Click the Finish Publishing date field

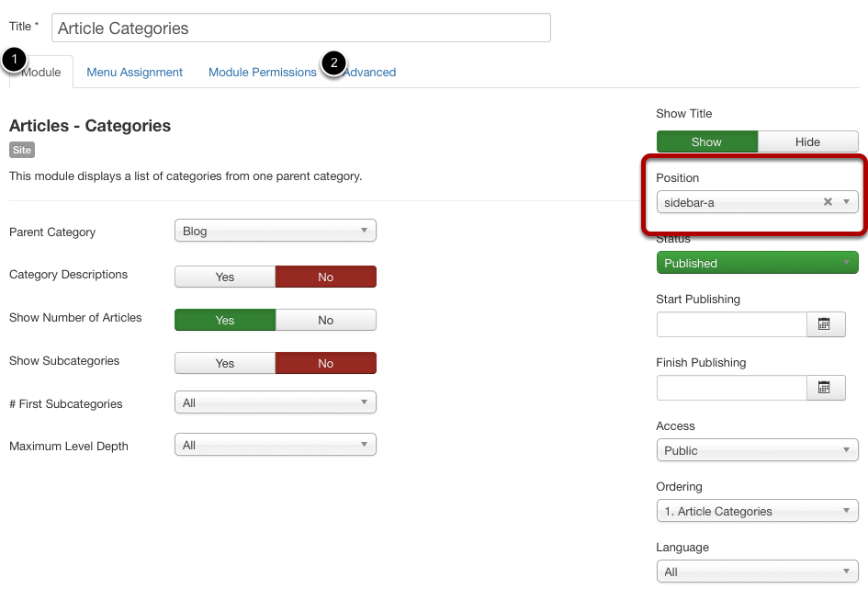pos(732,388)
